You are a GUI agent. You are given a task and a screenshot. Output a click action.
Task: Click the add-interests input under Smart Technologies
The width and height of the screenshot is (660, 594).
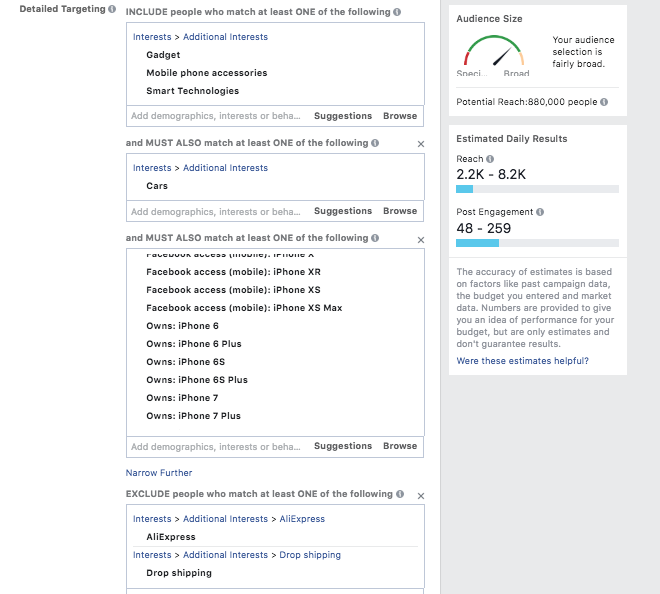216,116
